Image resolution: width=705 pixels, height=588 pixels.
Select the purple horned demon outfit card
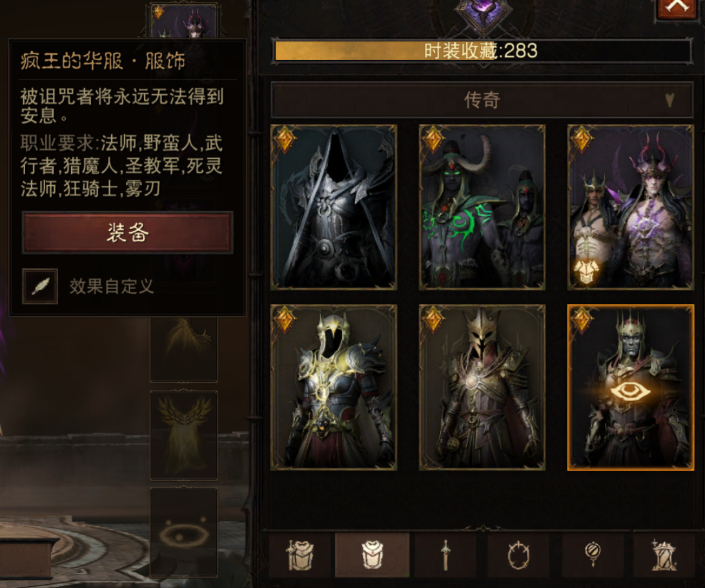pos(630,207)
